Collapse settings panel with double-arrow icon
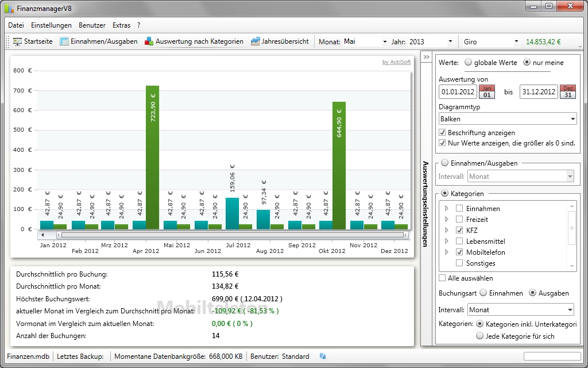Viewport: 588px width, 368px height. pyautogui.click(x=427, y=57)
